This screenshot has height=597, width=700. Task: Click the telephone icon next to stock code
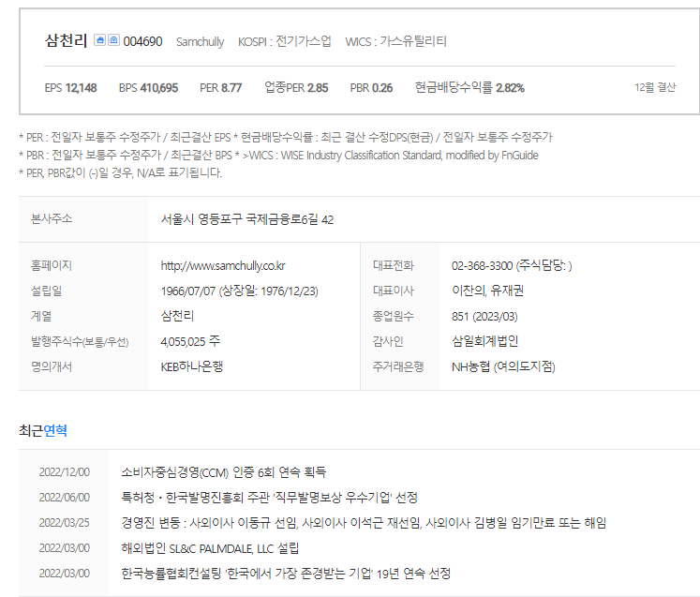pos(113,40)
